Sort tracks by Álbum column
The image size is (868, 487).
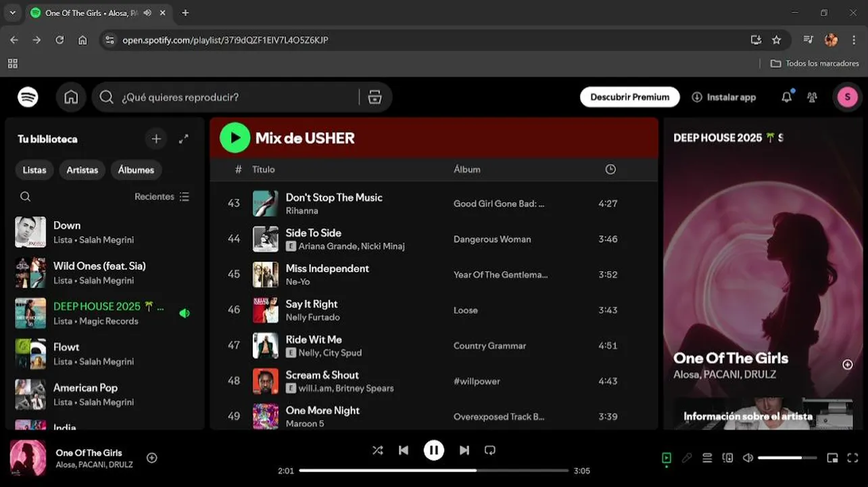(x=467, y=169)
